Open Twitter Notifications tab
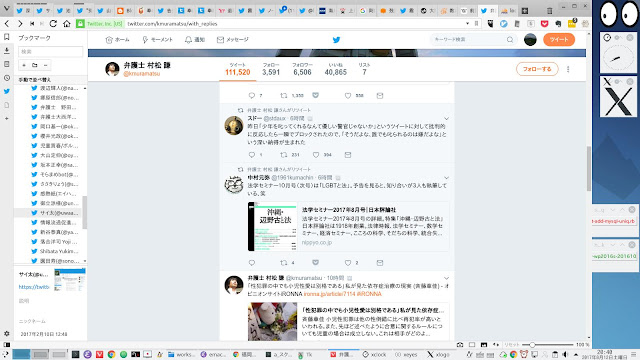This screenshot has height=360, width=640. (195, 40)
